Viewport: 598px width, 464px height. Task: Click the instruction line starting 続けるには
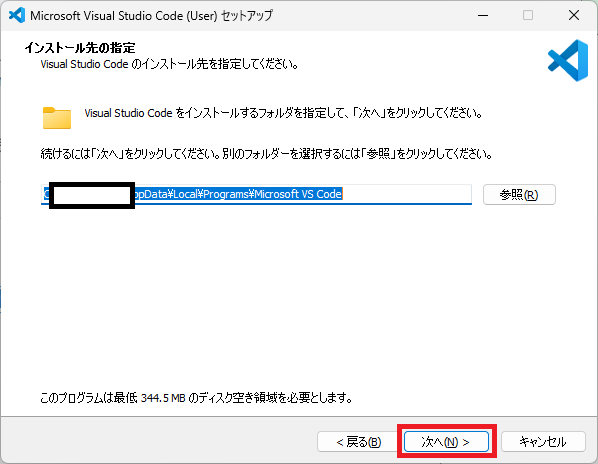pyautogui.click(x=266, y=154)
